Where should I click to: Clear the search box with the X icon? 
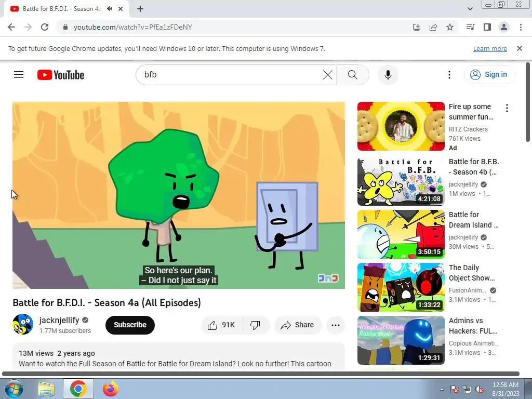pyautogui.click(x=327, y=75)
